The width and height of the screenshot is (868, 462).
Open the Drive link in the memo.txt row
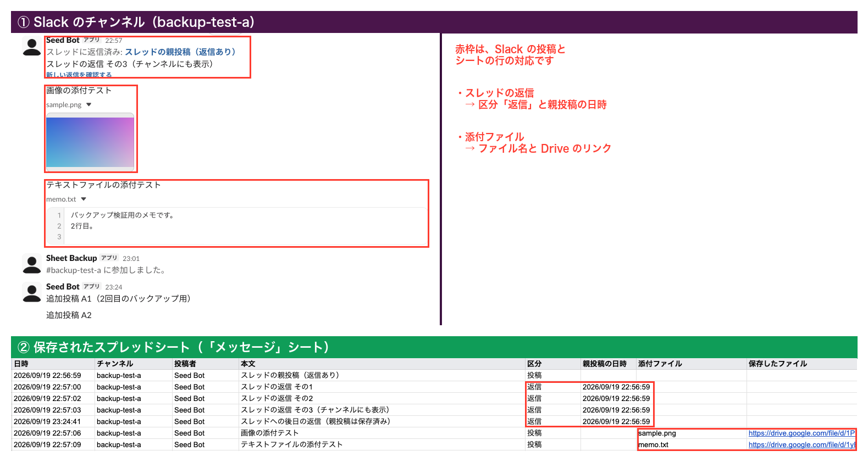tap(801, 444)
